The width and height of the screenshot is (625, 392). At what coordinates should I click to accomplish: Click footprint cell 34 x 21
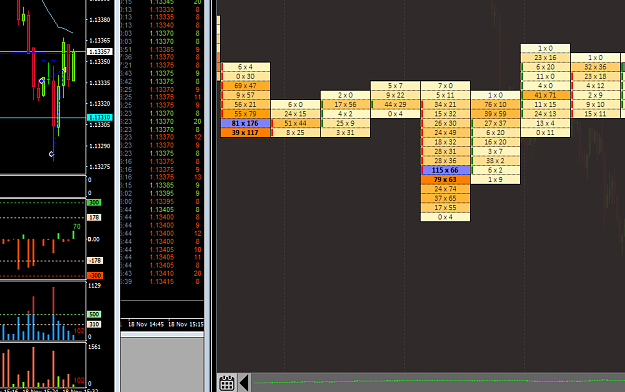click(446, 104)
